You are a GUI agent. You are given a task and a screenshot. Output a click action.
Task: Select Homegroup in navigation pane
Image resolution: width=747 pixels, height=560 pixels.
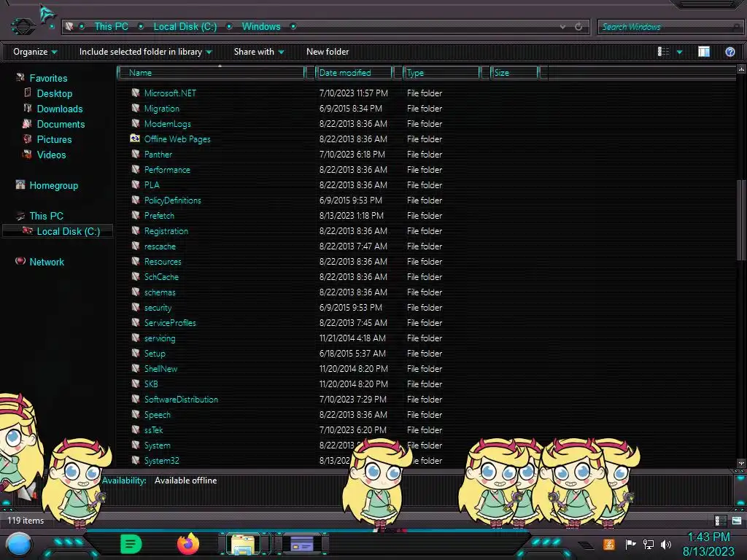pyautogui.click(x=53, y=185)
